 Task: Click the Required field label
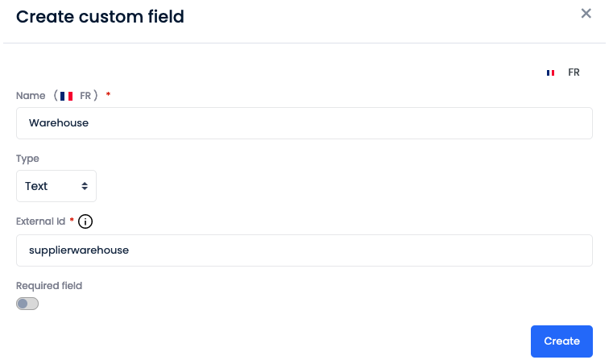pyautogui.click(x=49, y=285)
